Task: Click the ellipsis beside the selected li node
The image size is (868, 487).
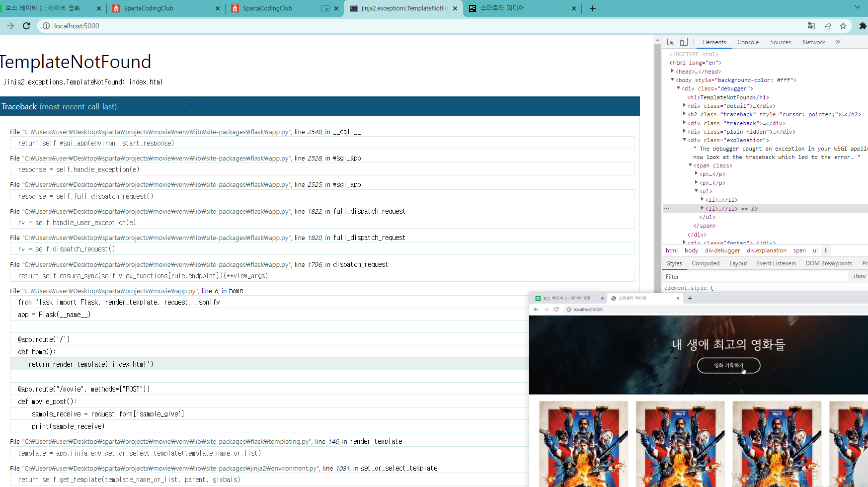Action: pos(666,209)
